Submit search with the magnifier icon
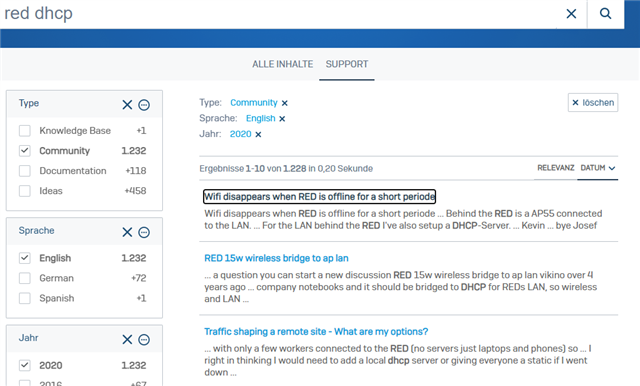This screenshot has height=386, width=640. (x=605, y=14)
